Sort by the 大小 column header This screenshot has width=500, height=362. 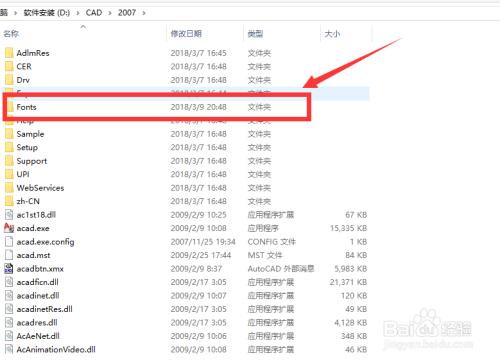(x=332, y=34)
